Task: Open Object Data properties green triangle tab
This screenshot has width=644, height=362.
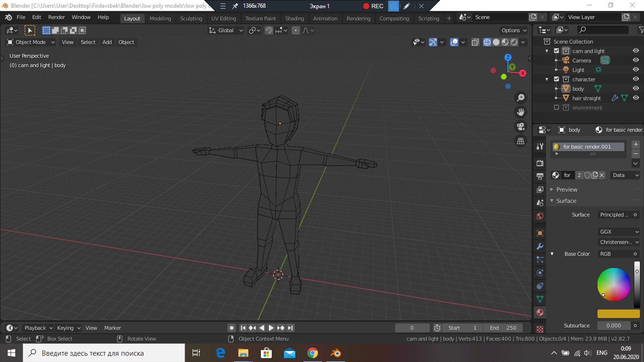Action: pyautogui.click(x=540, y=299)
